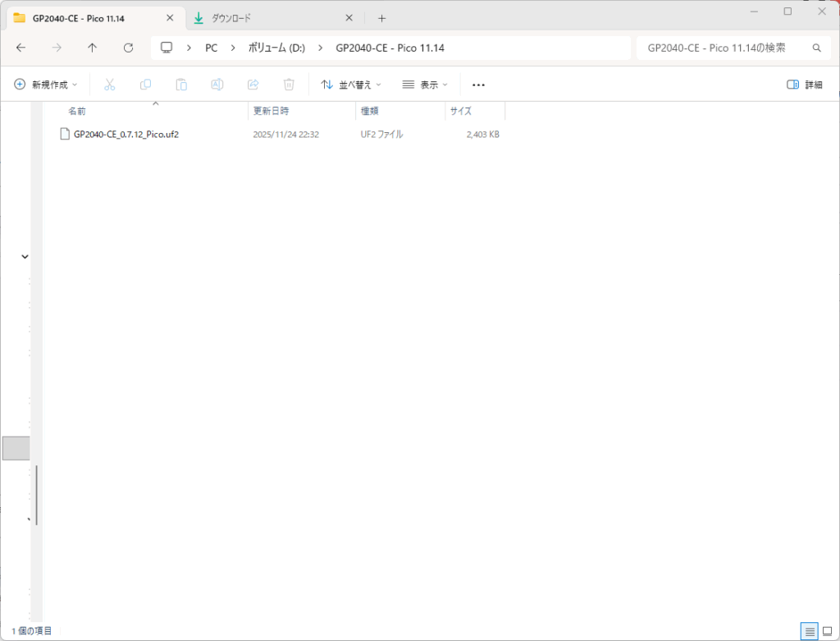Click the Cut scissors icon
Viewport: 840px width, 641px height.
coord(109,85)
